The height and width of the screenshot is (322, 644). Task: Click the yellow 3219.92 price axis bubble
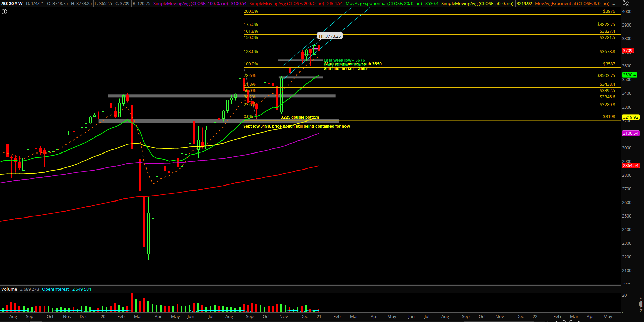tap(630, 117)
